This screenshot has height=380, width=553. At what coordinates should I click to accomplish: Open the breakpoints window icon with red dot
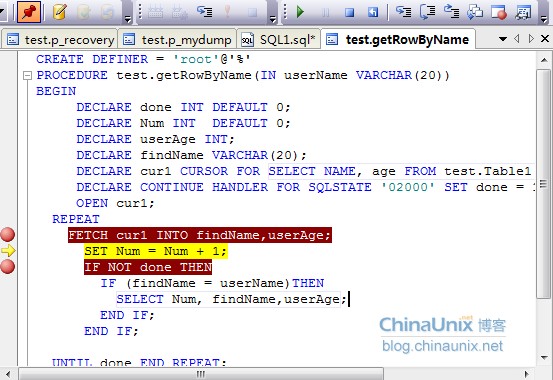point(499,12)
